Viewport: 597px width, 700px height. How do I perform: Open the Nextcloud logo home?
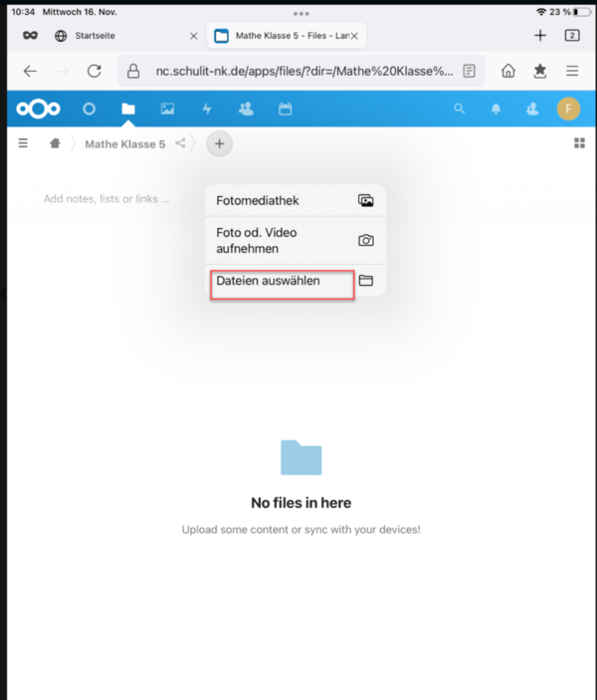pyautogui.click(x=39, y=109)
